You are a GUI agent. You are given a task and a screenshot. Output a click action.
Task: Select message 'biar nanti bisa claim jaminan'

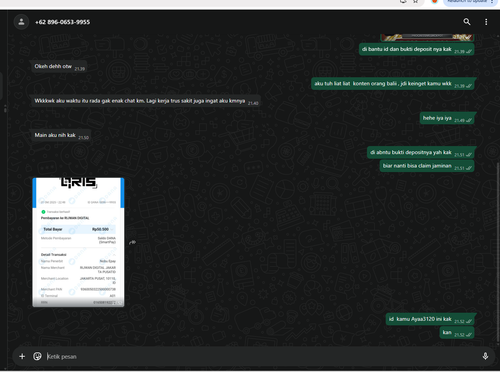click(x=427, y=166)
